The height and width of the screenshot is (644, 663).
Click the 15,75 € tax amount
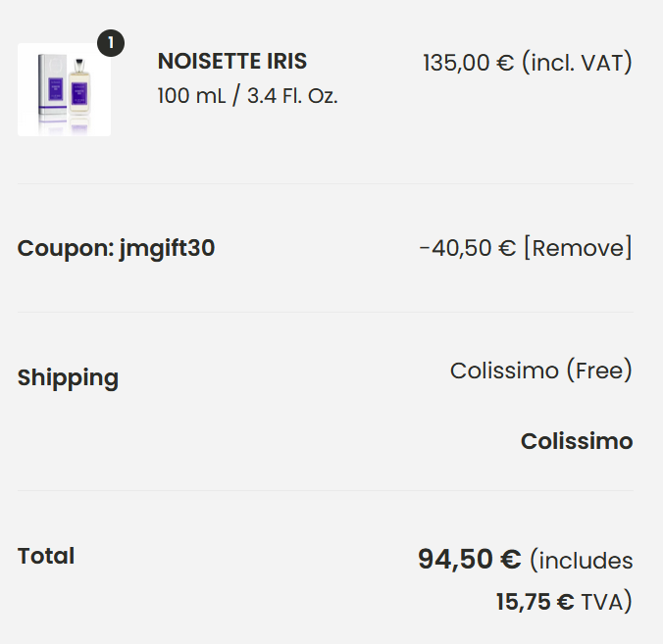535,602
